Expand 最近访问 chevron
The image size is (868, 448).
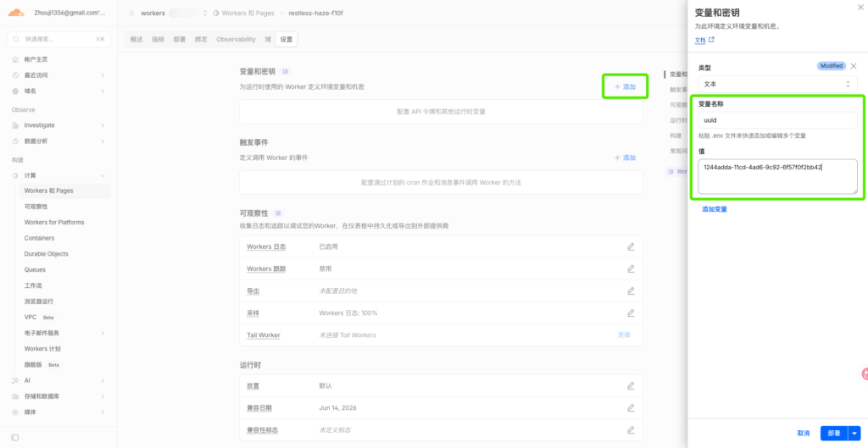103,75
